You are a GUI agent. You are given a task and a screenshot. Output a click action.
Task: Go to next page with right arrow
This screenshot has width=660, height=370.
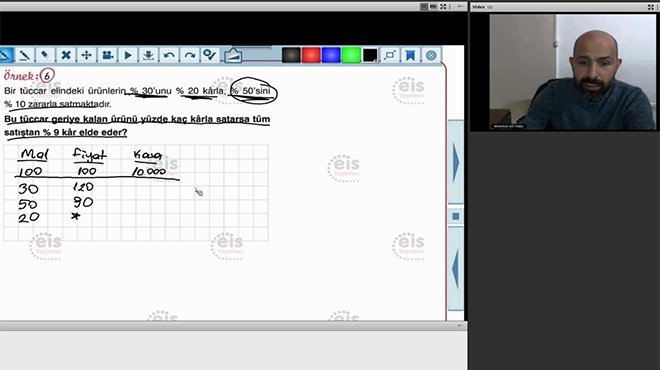456,162
